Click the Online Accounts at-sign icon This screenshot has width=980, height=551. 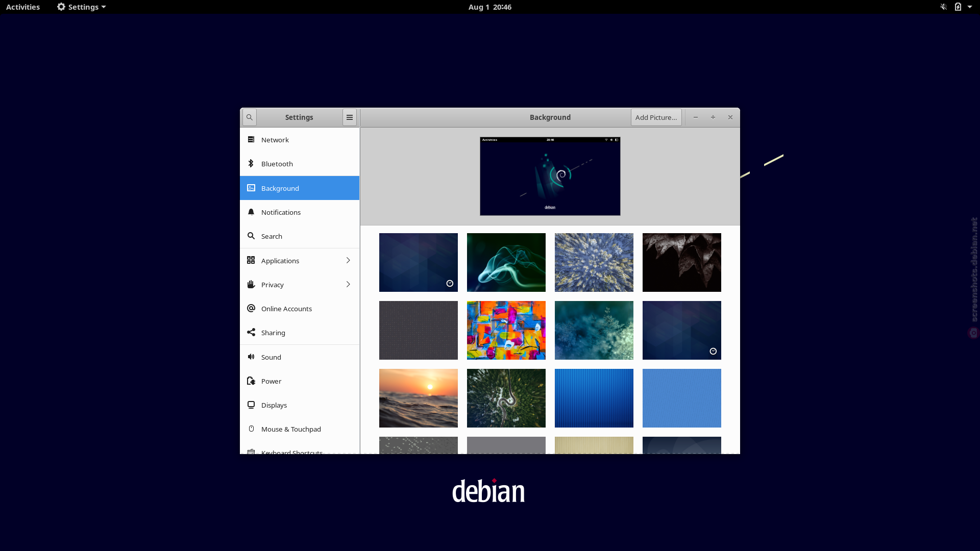(251, 308)
